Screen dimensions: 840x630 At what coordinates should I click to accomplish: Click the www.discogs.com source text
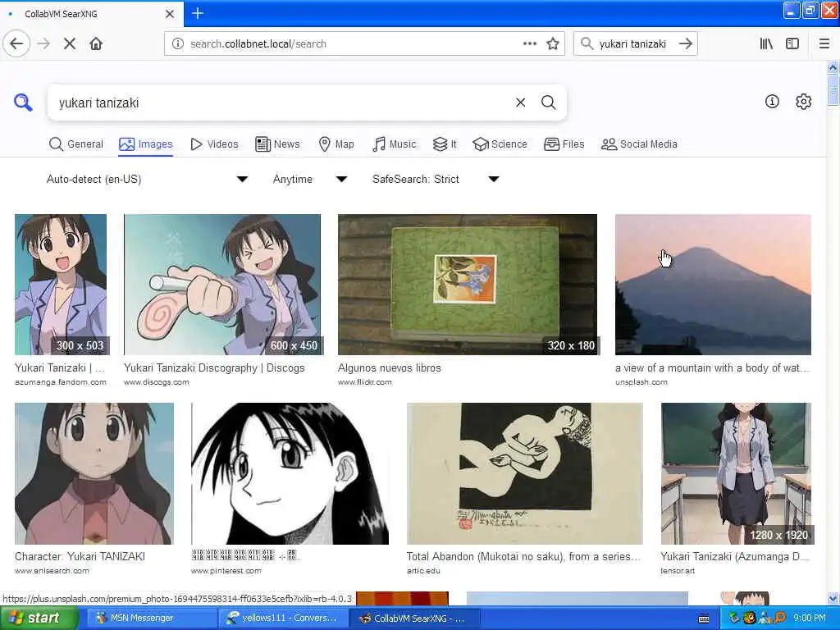tap(157, 382)
